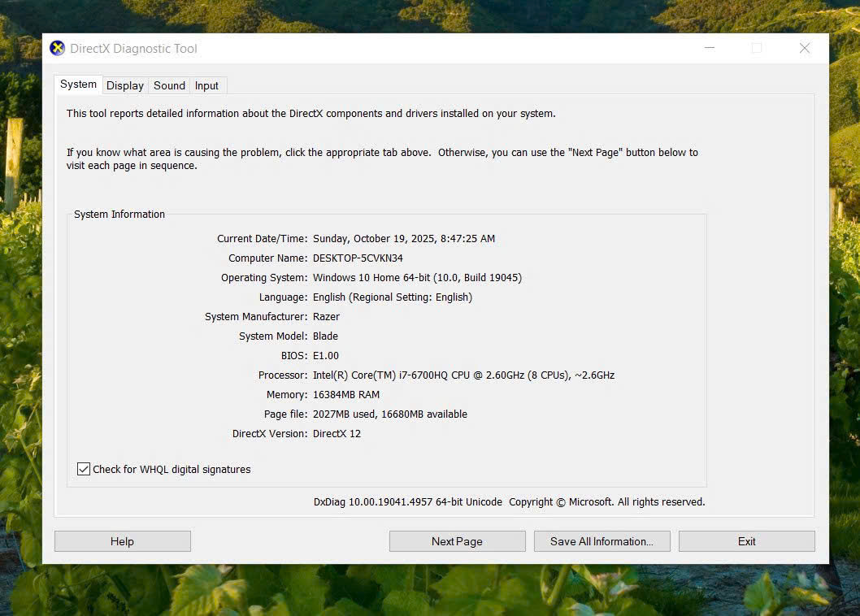Go to the Input tab
Image resolution: width=860 pixels, height=616 pixels.
tap(206, 85)
